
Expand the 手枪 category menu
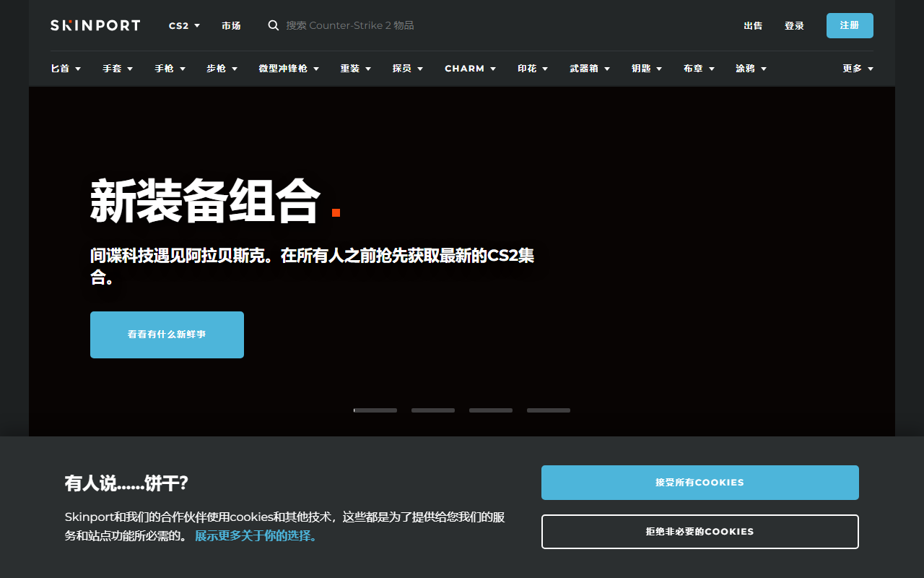click(170, 69)
